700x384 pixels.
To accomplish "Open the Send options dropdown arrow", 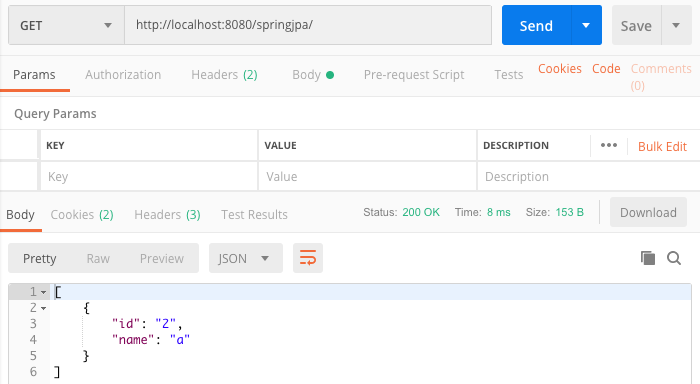I will click(586, 25).
